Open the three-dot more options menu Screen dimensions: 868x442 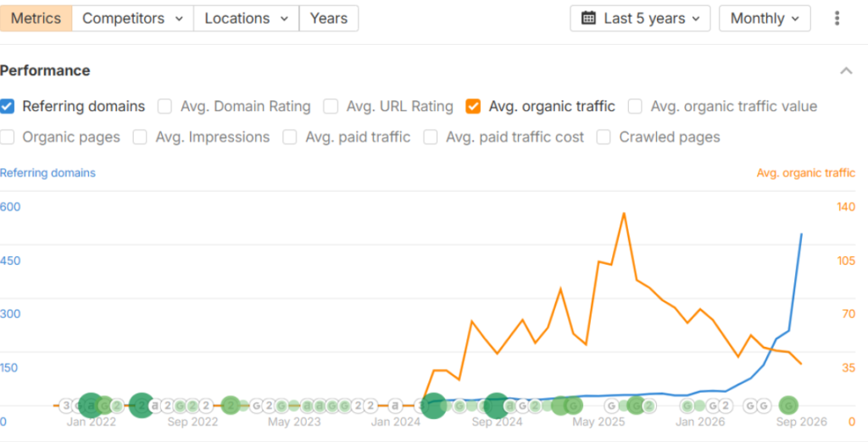(837, 19)
